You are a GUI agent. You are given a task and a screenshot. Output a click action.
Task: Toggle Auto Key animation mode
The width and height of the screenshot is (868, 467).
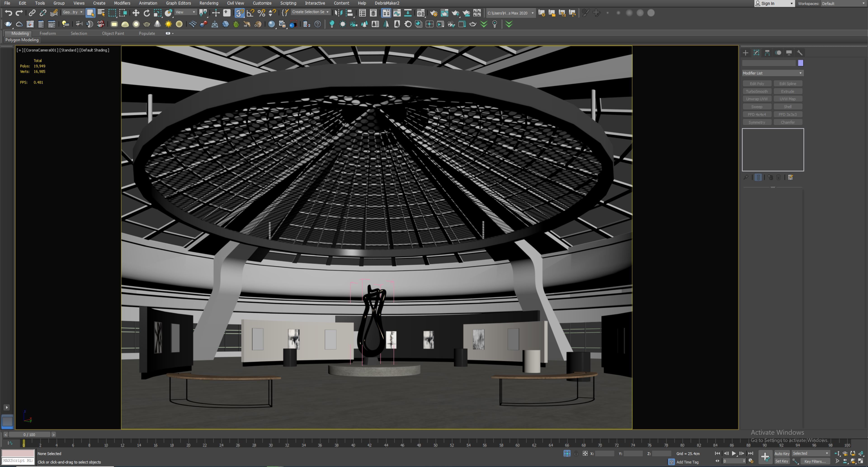point(782,453)
